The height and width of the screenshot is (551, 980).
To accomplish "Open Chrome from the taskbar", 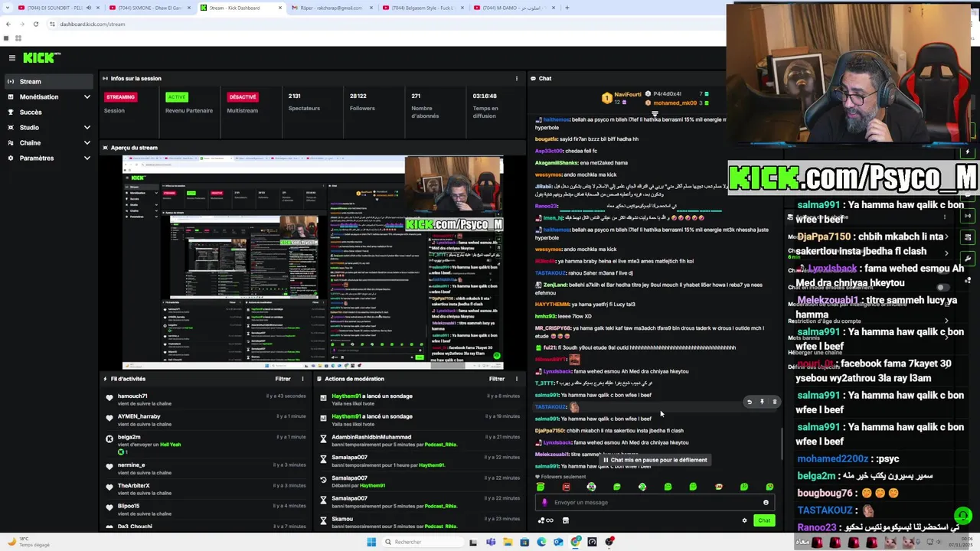I will pyautogui.click(x=576, y=542).
